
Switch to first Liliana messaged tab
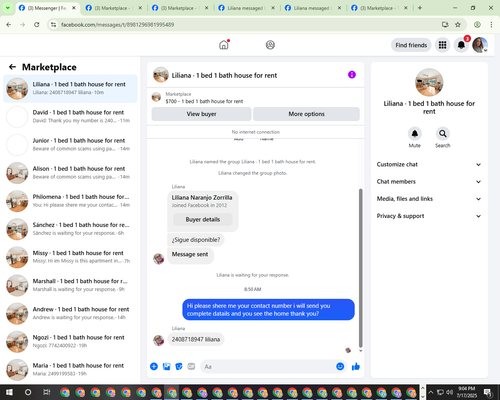(246, 8)
